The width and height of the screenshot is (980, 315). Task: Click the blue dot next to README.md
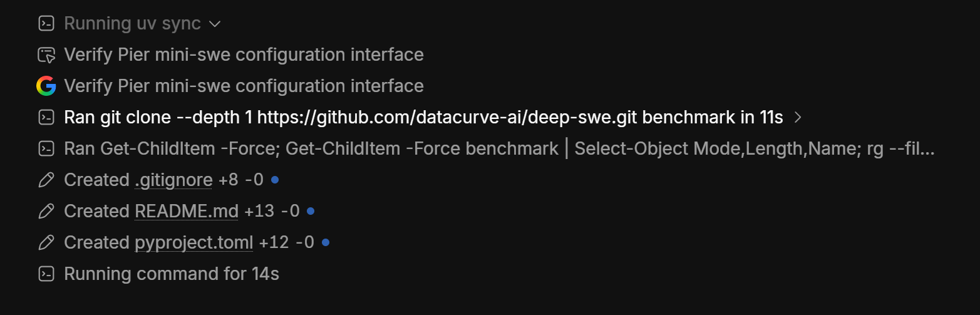tap(311, 211)
